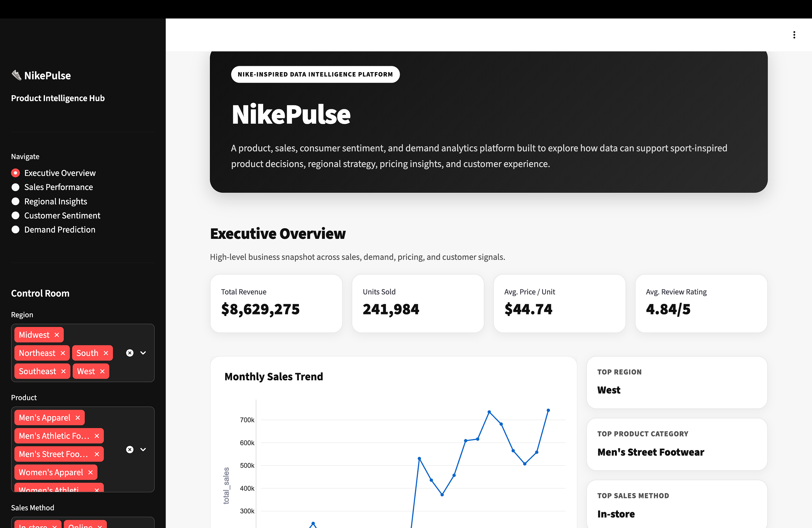The height and width of the screenshot is (528, 812).
Task: Click the 700k axis label on chart
Action: click(x=247, y=420)
